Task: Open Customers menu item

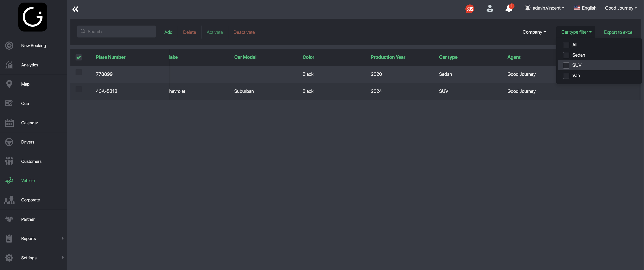Action: tap(31, 161)
